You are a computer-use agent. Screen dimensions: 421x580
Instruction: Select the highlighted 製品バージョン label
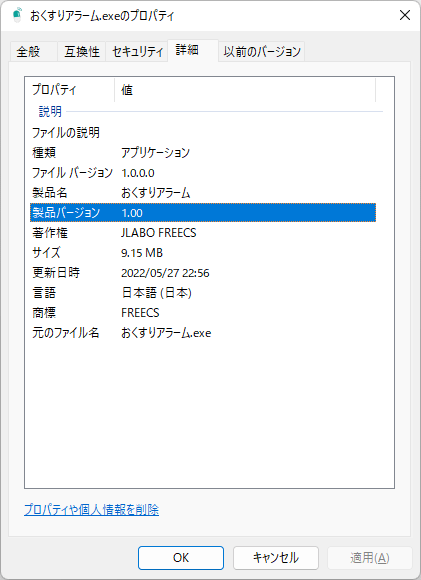pyautogui.click(x=66, y=213)
